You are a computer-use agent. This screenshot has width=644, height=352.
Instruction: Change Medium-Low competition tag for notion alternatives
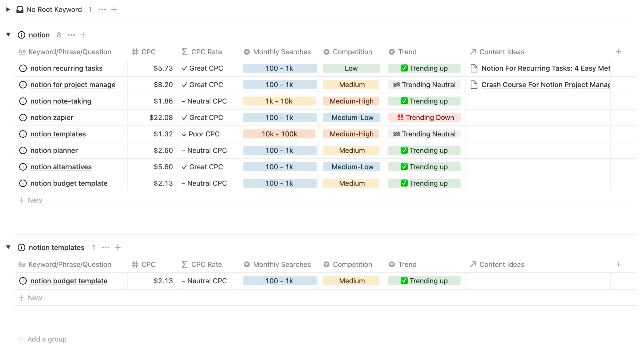351,167
